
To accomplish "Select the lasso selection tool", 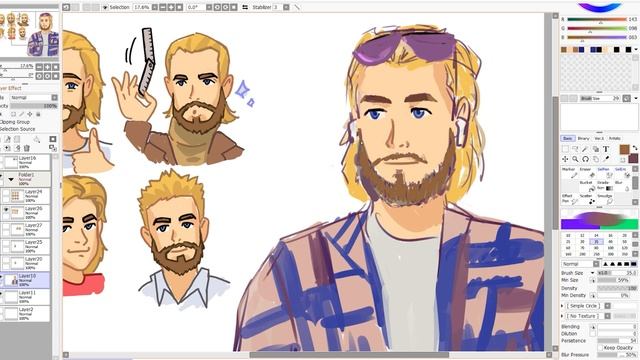I will coord(575,149).
